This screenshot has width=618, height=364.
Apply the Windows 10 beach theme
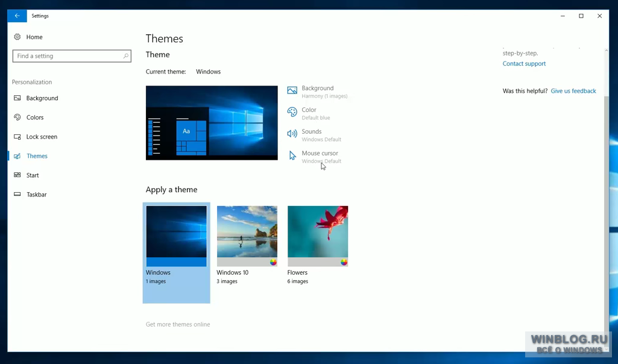(x=247, y=236)
